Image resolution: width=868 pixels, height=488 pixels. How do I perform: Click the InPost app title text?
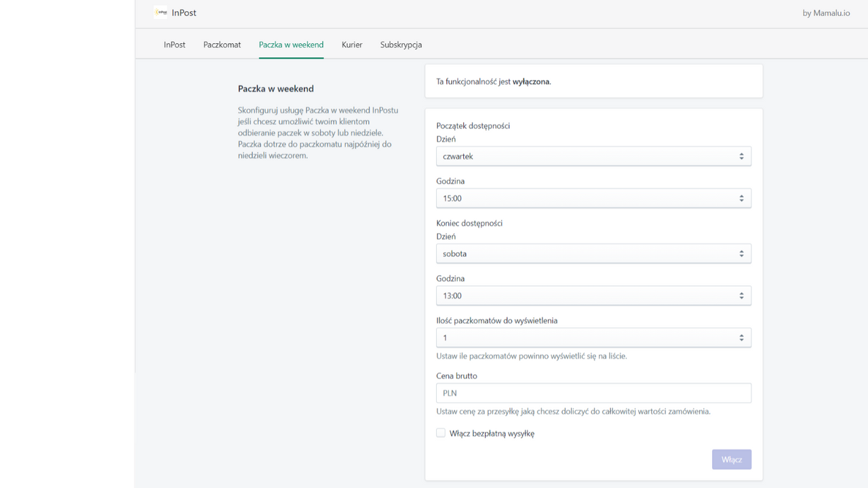[x=184, y=13]
